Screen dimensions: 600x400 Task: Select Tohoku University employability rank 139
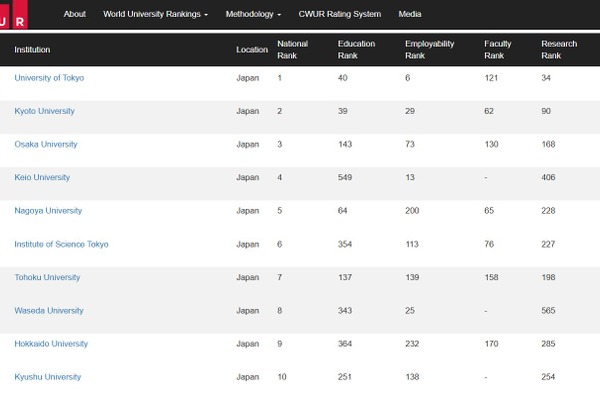pyautogui.click(x=412, y=277)
